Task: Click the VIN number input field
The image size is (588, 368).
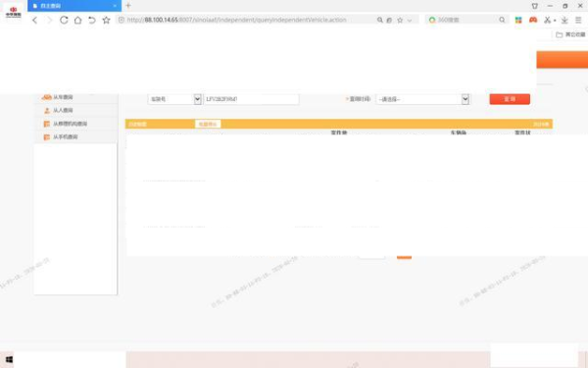Action: click(251, 99)
